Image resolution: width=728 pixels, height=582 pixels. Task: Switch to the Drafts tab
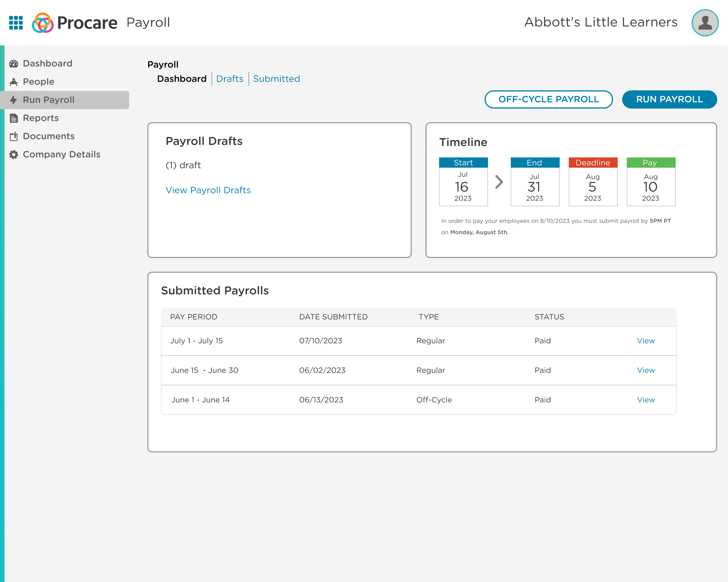[x=230, y=79]
